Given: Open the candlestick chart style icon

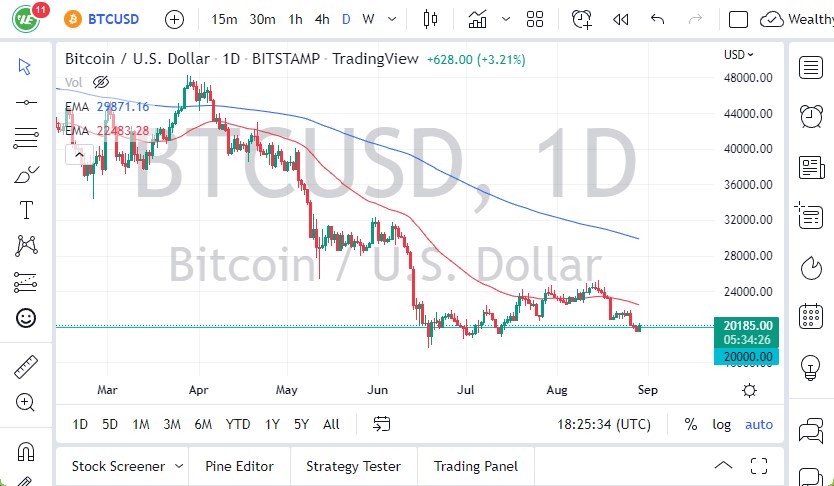Looking at the screenshot, I should click(431, 19).
